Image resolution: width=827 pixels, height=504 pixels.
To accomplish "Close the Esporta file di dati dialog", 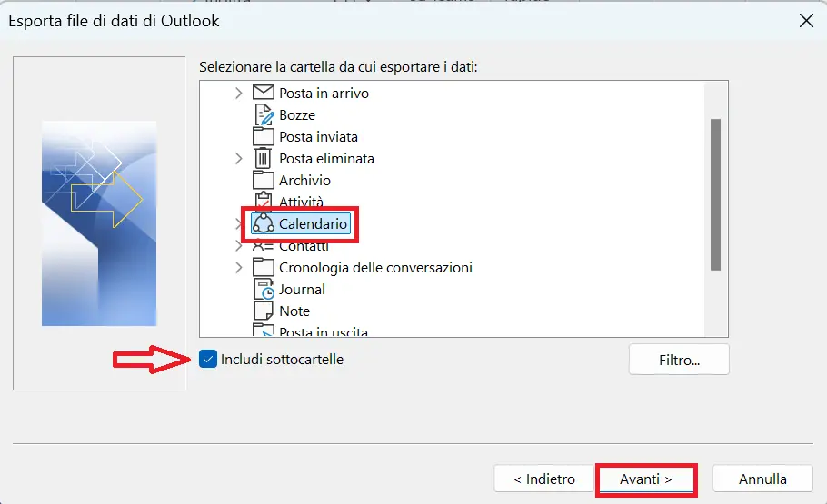I will 806,21.
